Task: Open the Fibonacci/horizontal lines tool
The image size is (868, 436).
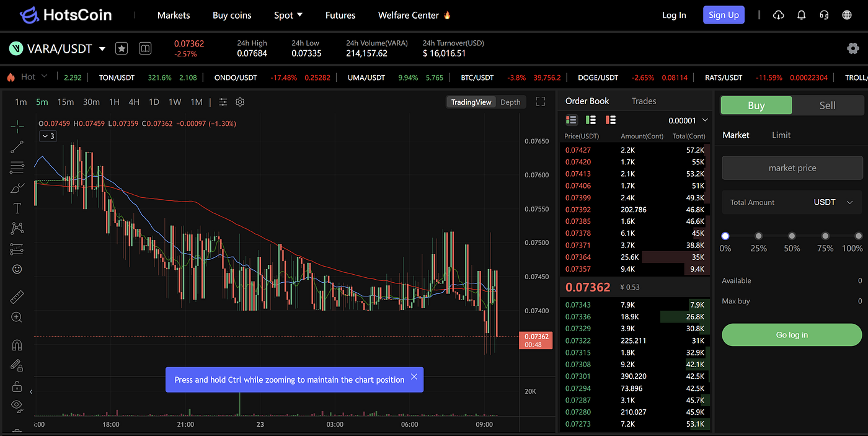Action: pyautogui.click(x=17, y=167)
